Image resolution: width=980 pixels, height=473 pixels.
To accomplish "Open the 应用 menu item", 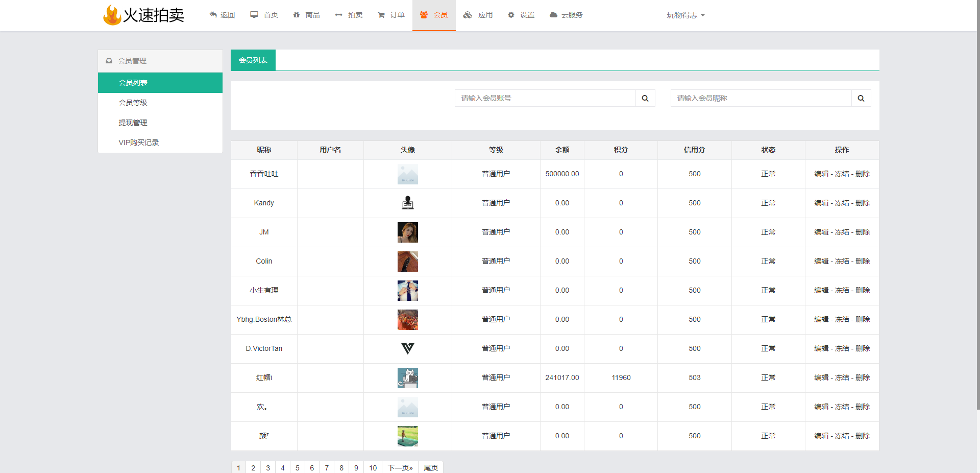I will (x=478, y=15).
